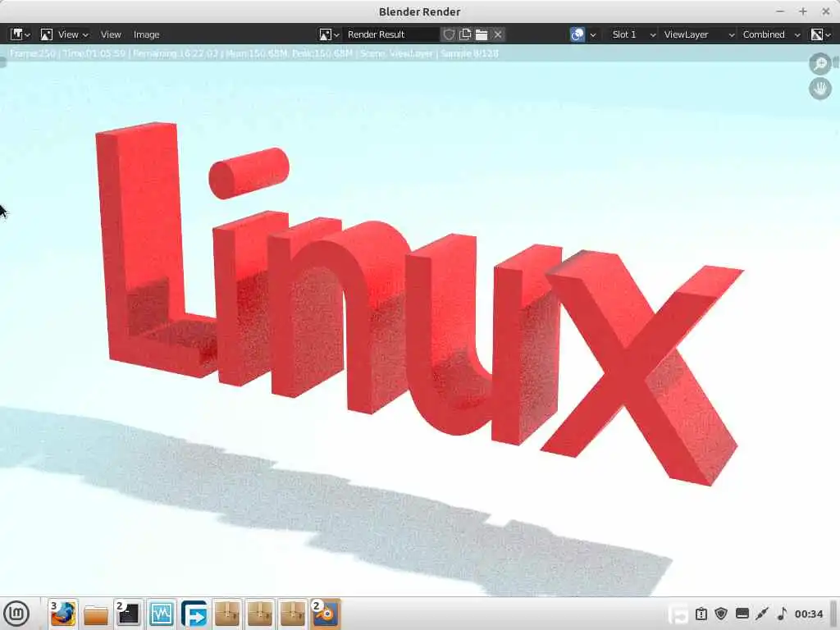Click the shield tray icon
This screenshot has width=840, height=630.
click(x=721, y=613)
